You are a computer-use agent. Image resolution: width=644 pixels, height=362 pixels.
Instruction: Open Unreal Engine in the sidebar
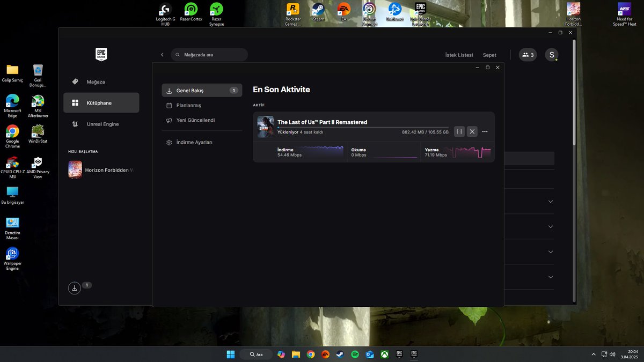pos(101,124)
